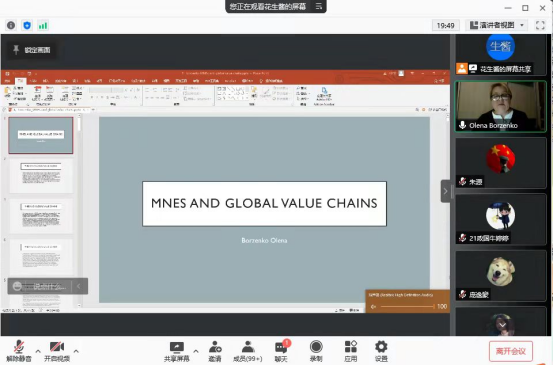
Task: Open the 演讲者视图 view layout dropdown
Action: (x=497, y=25)
